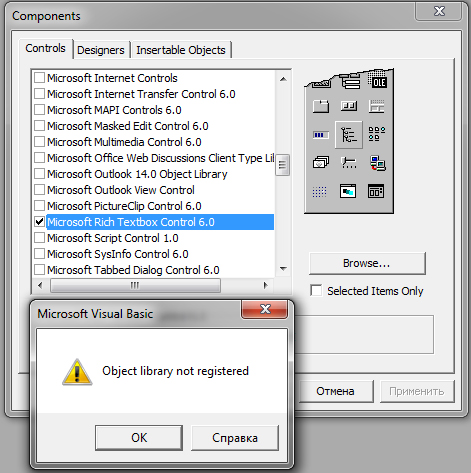Image resolution: width=471 pixels, height=473 pixels.
Task: Switch to the Designers tab
Action: coord(101,50)
